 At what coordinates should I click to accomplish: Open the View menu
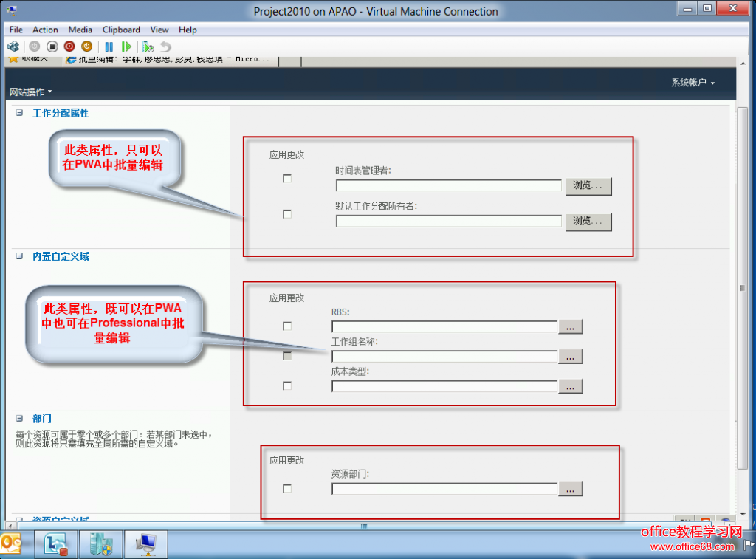(x=159, y=30)
